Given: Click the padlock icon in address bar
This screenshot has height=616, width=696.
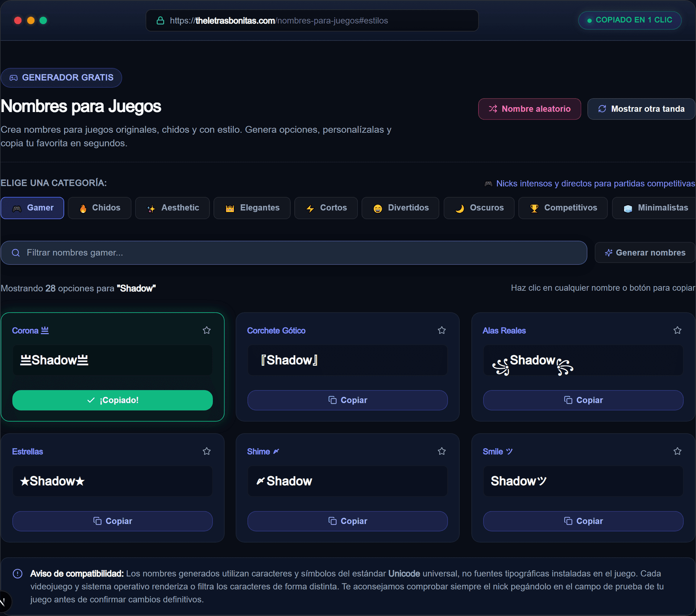Looking at the screenshot, I should point(160,21).
